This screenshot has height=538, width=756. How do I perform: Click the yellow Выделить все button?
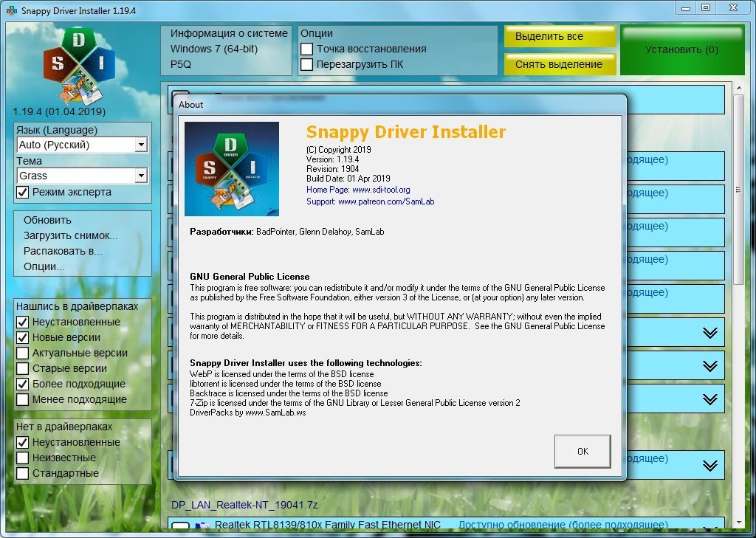click(559, 37)
